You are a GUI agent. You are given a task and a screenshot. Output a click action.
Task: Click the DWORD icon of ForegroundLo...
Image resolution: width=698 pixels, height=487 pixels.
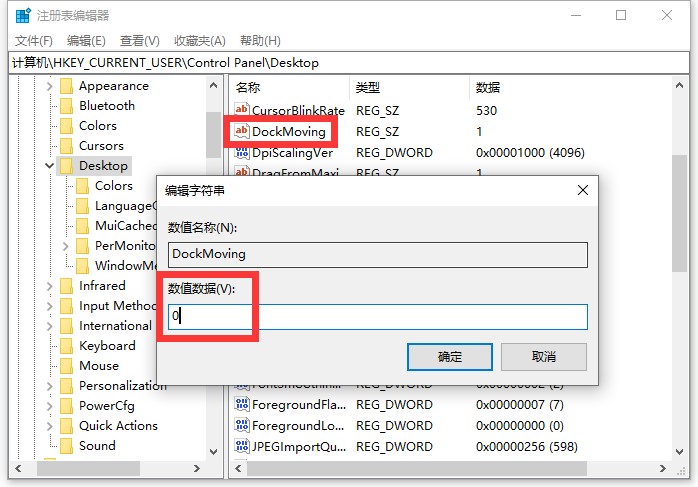coord(242,425)
